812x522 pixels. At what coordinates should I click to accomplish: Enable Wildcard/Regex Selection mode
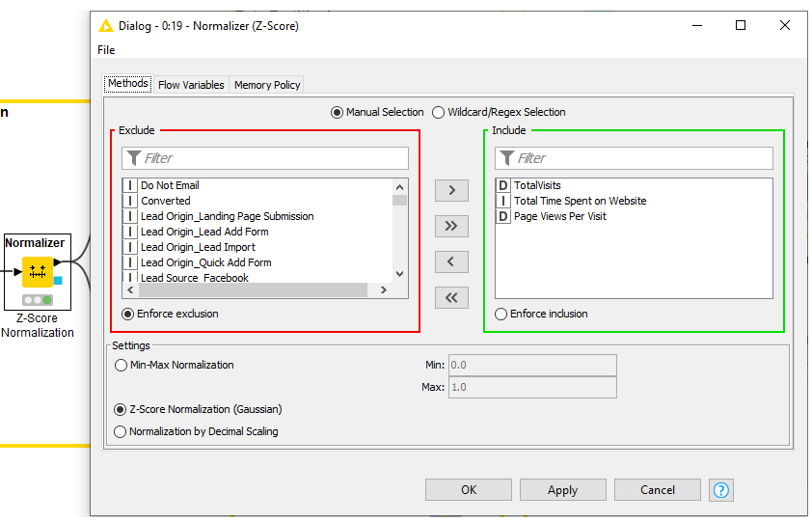point(439,112)
